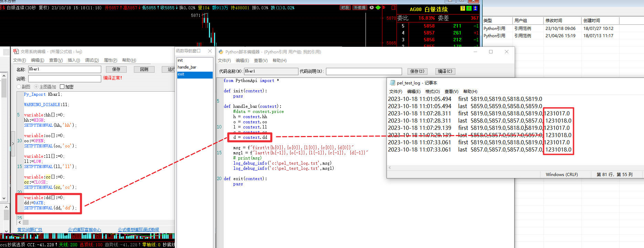Open 文件(F) menu in 交易系统编辑

point(20,60)
